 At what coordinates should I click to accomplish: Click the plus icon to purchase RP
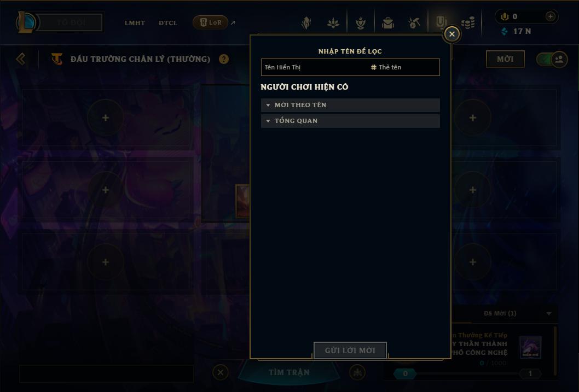tap(550, 16)
